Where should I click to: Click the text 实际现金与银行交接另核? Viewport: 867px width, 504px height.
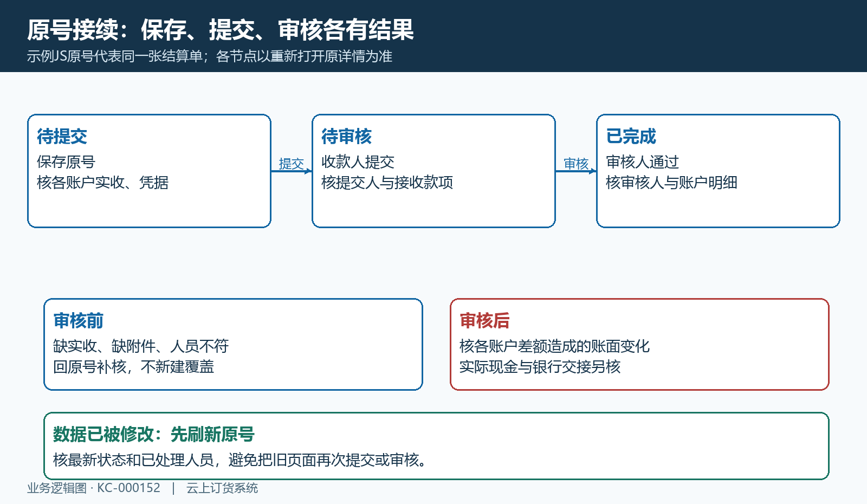pyautogui.click(x=540, y=367)
